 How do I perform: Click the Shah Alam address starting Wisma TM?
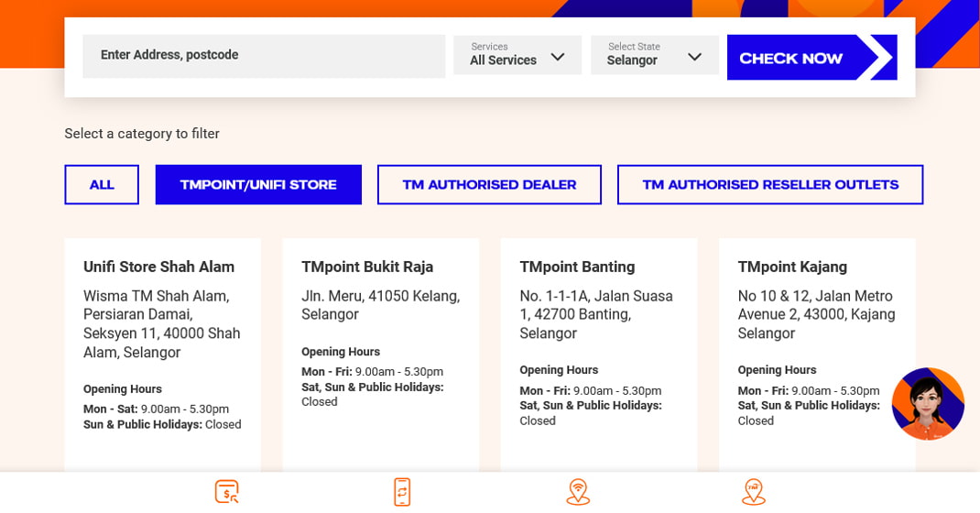point(162,323)
